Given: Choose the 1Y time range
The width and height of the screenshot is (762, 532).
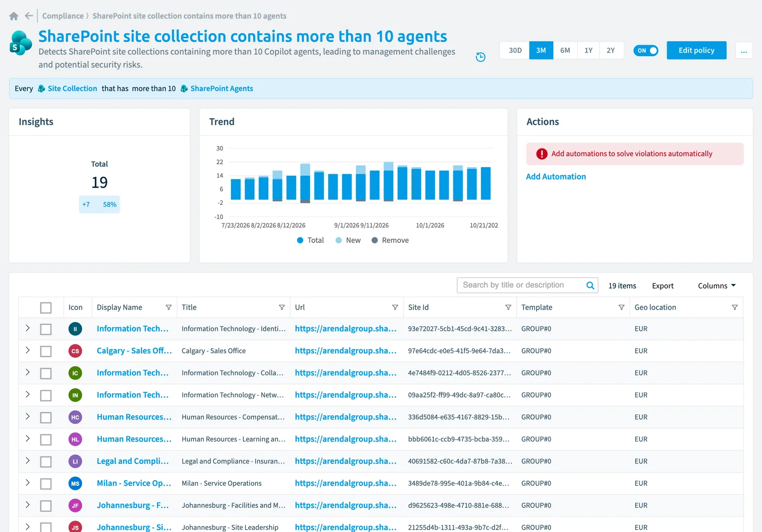Looking at the screenshot, I should pyautogui.click(x=589, y=50).
